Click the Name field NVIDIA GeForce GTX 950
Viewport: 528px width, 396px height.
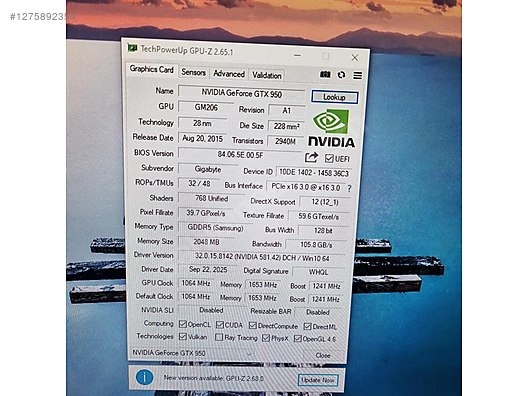(241, 93)
